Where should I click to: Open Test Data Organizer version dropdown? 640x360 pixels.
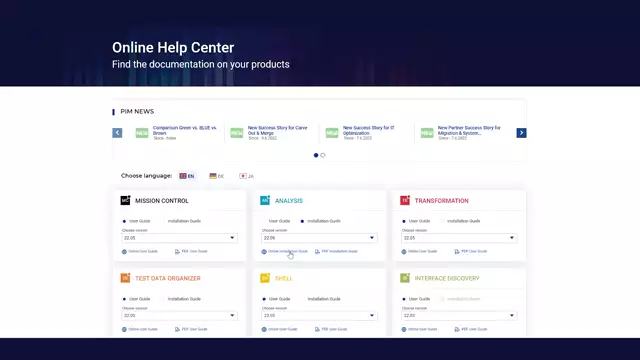tap(179, 316)
